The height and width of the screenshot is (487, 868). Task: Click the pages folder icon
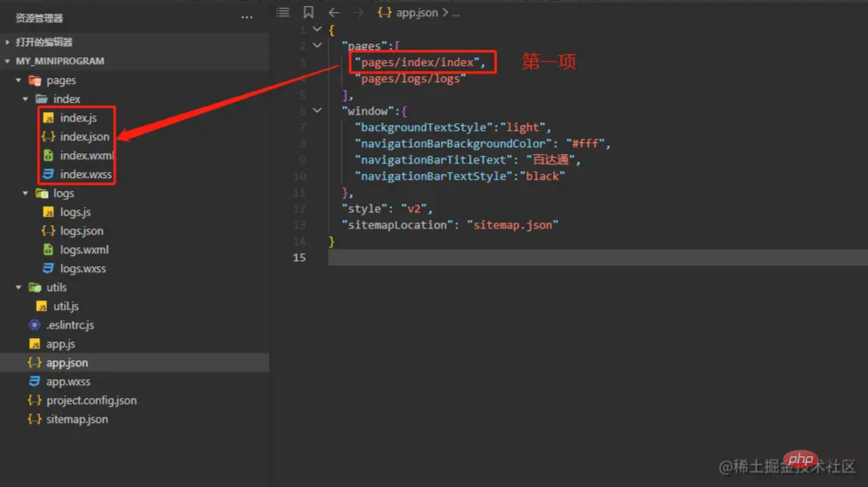pyautogui.click(x=35, y=80)
